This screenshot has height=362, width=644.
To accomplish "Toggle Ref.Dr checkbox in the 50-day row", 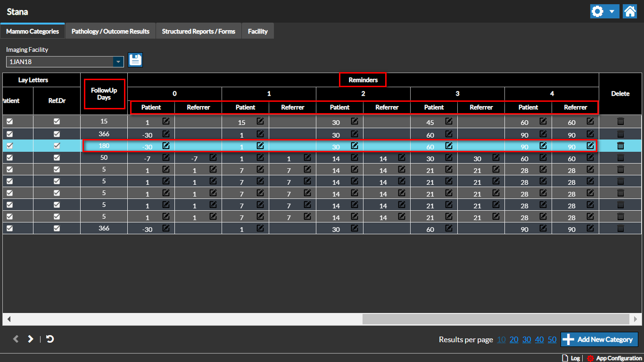I will pyautogui.click(x=57, y=157).
